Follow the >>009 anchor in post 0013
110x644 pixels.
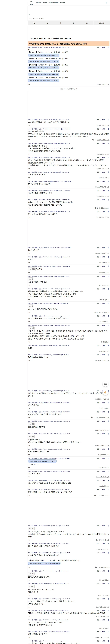pyautogui.click(x=32, y=269)
